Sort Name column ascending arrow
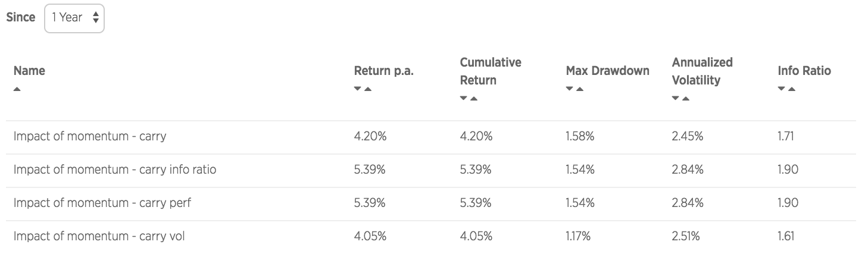 [x=17, y=89]
